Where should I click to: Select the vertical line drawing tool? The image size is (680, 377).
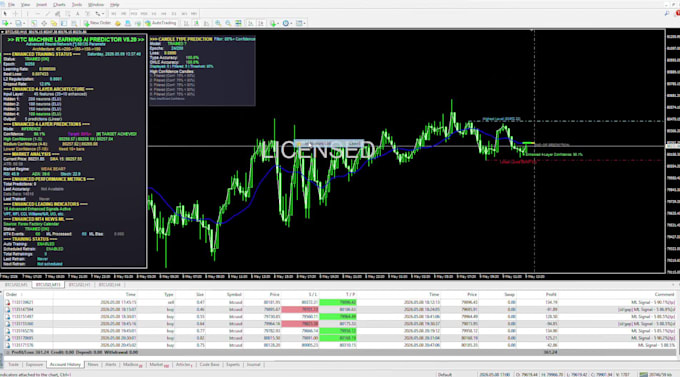click(27, 14)
